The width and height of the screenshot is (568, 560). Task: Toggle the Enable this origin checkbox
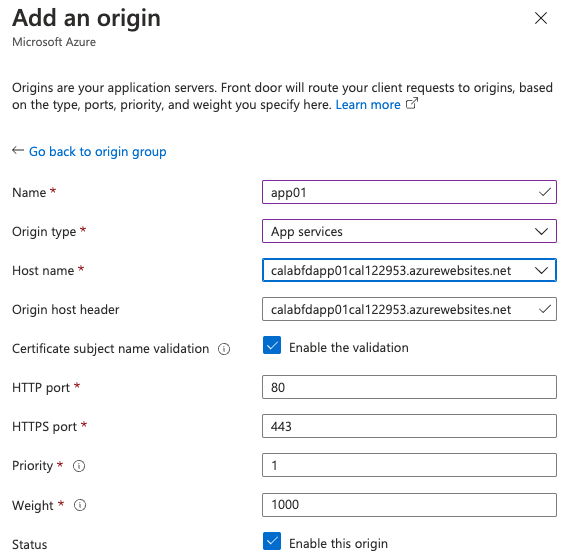coord(272,541)
